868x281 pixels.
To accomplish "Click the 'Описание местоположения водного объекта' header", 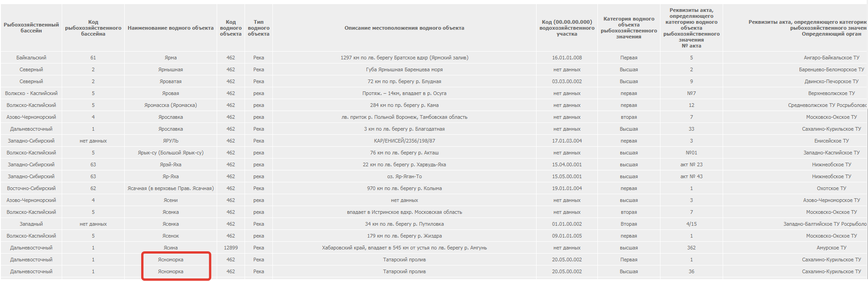I will (x=404, y=28).
